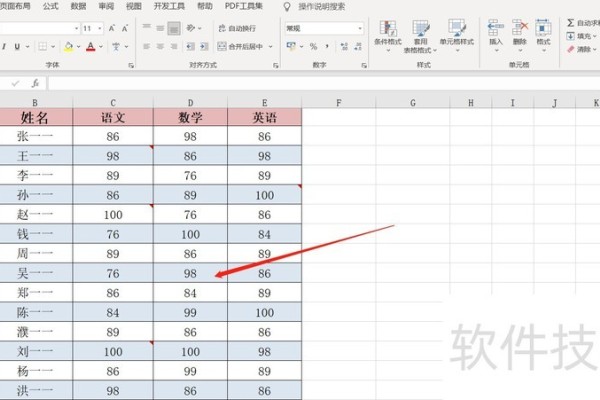Toggle underline formatting
This screenshot has width=600, height=400.
(17, 47)
